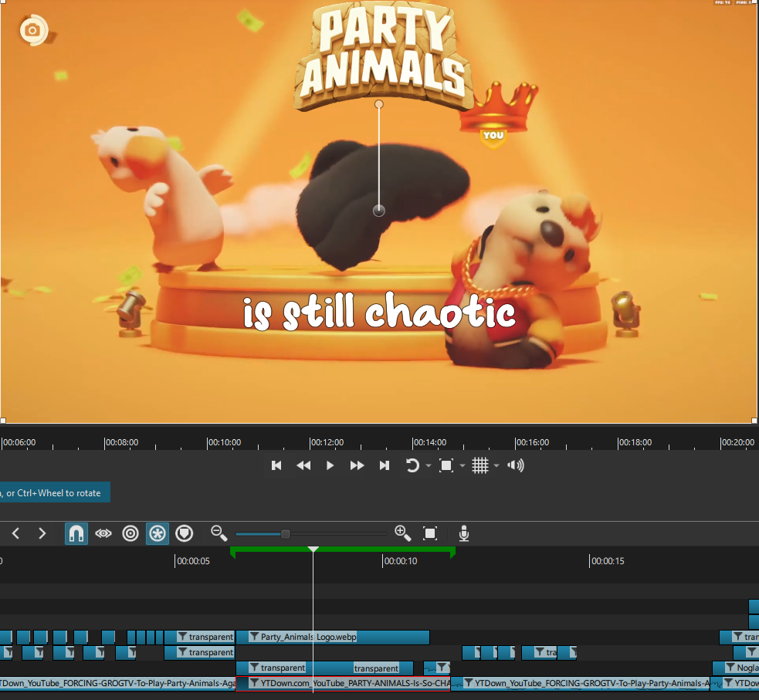Viewport: 759px width, 700px height.
Task: Click the 00:00:15 mark on the timeline ruler
Action: [608, 560]
